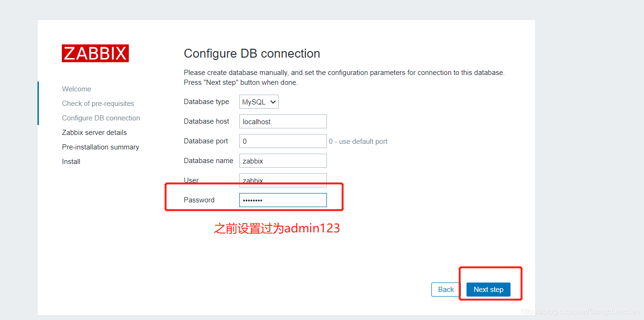The width and height of the screenshot is (644, 320).
Task: Focus the Database host field
Action: [x=283, y=121]
